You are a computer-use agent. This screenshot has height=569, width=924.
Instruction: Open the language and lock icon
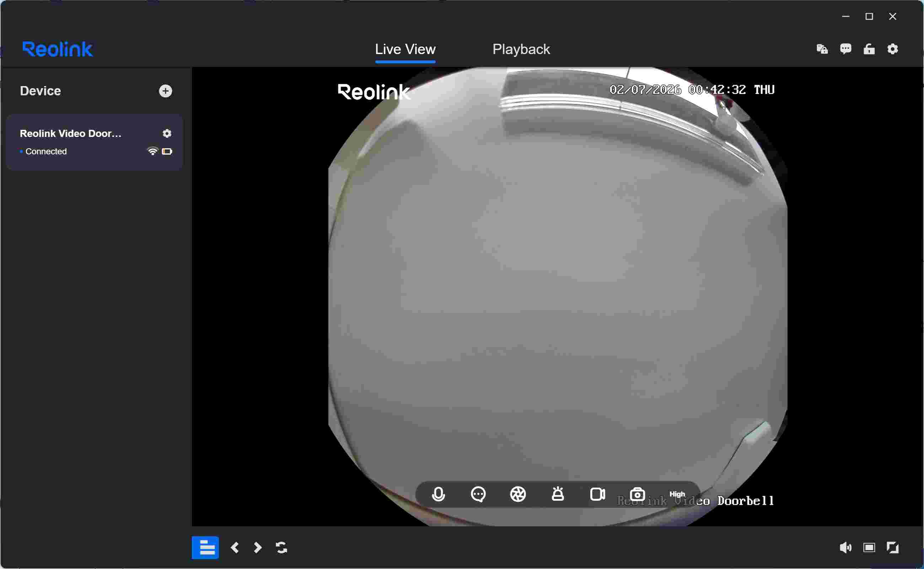(822, 49)
